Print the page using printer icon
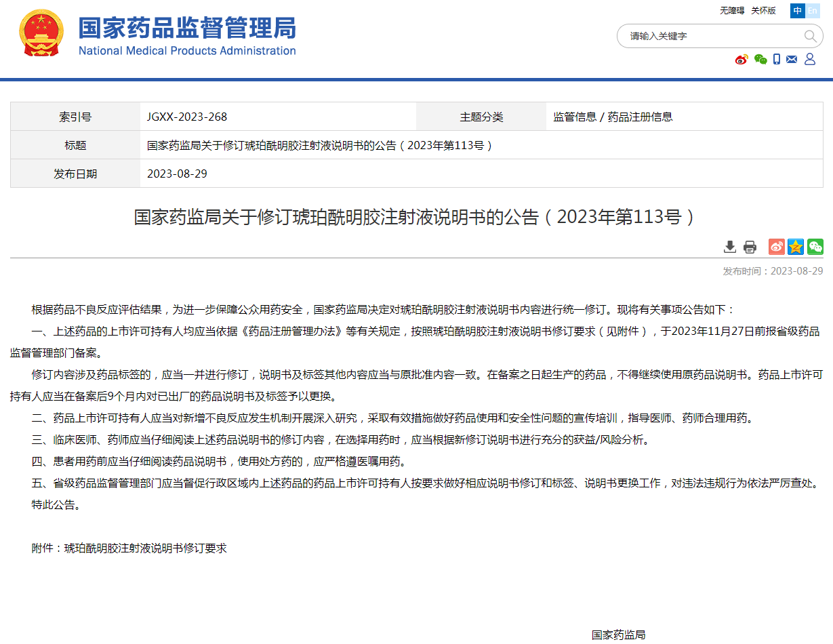This screenshot has width=833, height=644. (x=750, y=247)
